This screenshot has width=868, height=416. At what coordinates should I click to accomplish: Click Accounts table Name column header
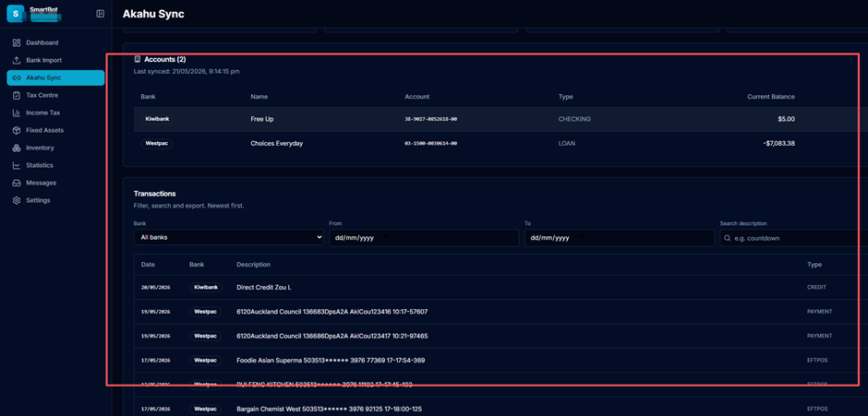pos(259,97)
